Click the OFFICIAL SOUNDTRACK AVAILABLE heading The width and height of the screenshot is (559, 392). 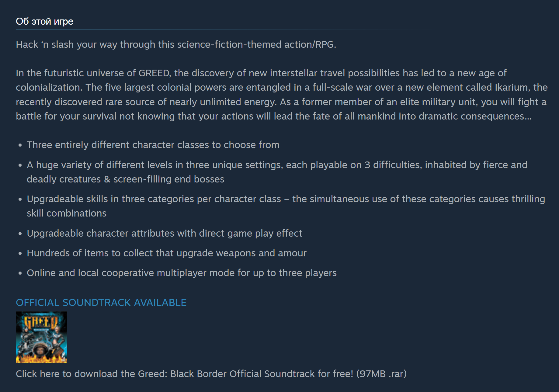tap(101, 303)
